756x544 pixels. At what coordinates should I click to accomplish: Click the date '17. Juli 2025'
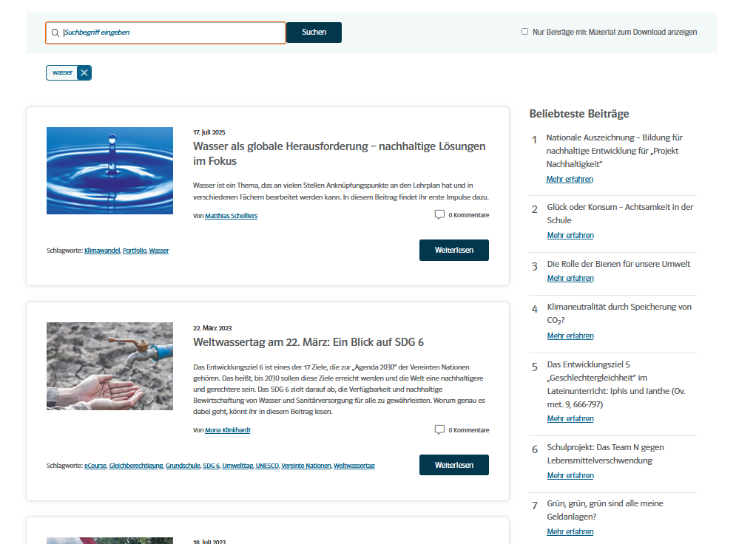point(209,132)
